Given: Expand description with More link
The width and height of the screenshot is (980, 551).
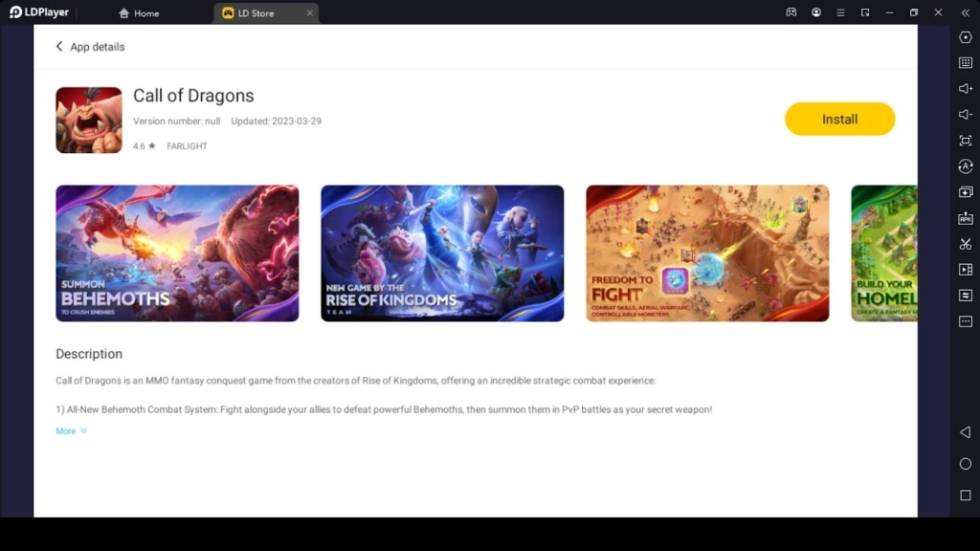Looking at the screenshot, I should 71,431.
